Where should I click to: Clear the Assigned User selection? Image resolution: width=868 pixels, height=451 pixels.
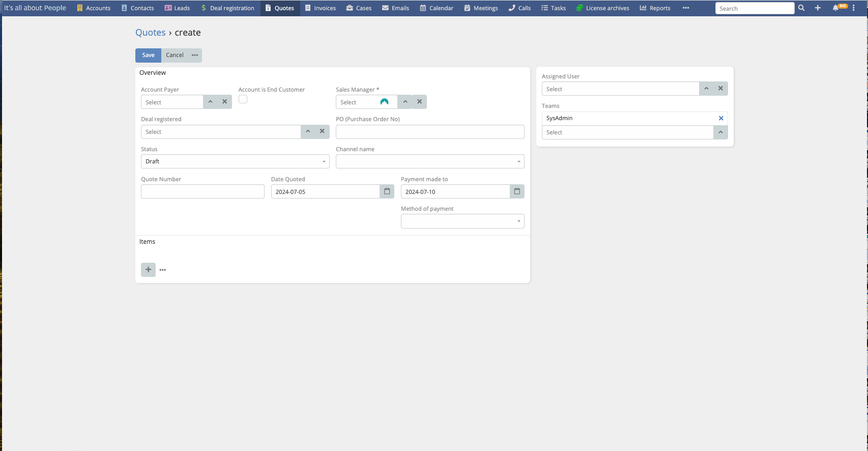tap(720, 89)
